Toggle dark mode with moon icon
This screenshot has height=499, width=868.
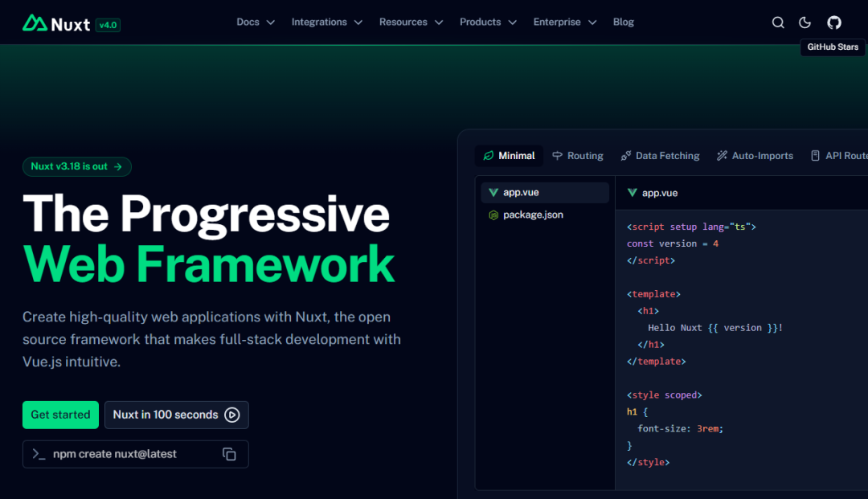coord(805,22)
